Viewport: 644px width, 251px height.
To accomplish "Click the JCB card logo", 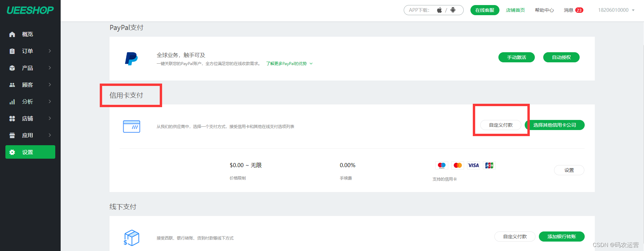I will [x=489, y=165].
